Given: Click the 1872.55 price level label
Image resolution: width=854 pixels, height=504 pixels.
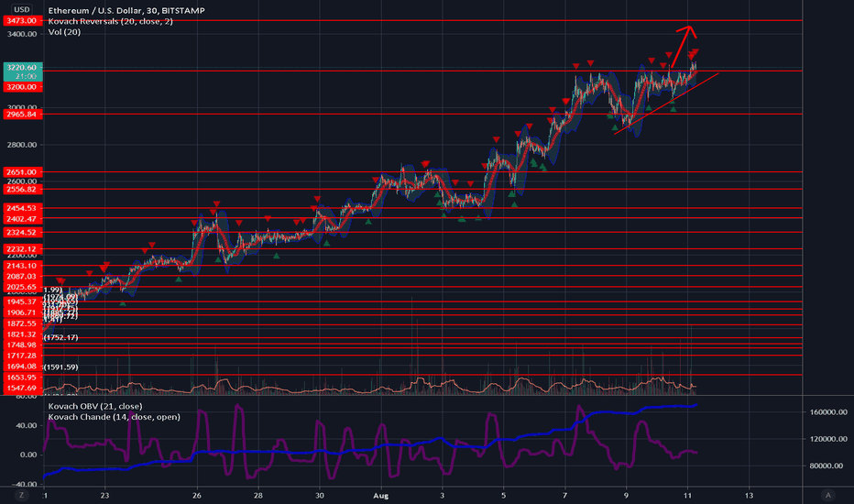Looking at the screenshot, I should pyautogui.click(x=22, y=323).
